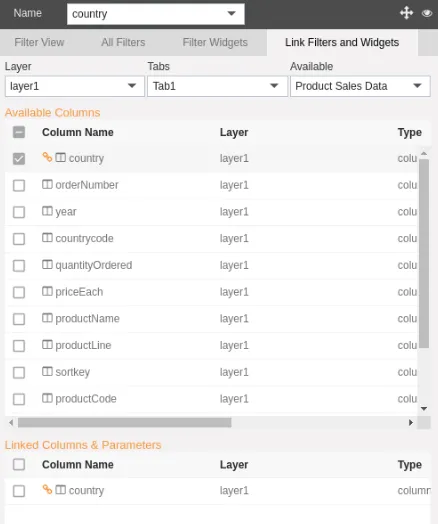The height and width of the screenshot is (524, 438).
Task: Click the column icon beside quantityOrdered
Action: pos(47,264)
